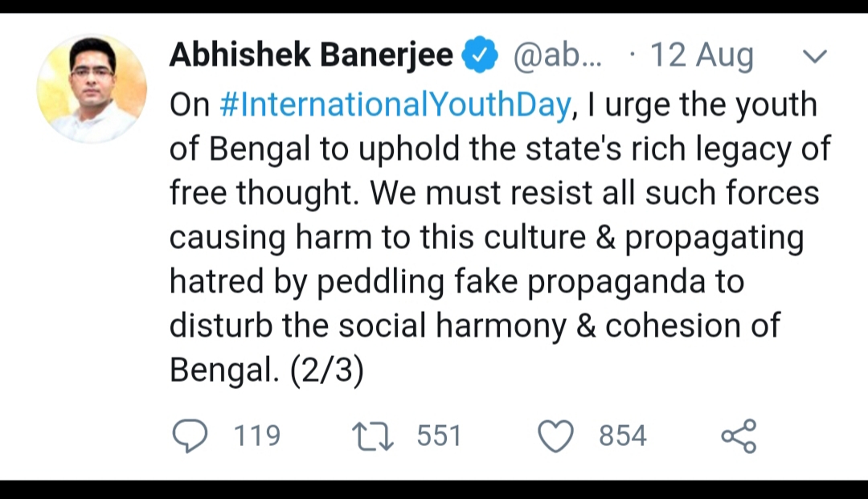This screenshot has width=868, height=499.
Task: Retweet this tweet using the arrows icon
Action: point(372,436)
